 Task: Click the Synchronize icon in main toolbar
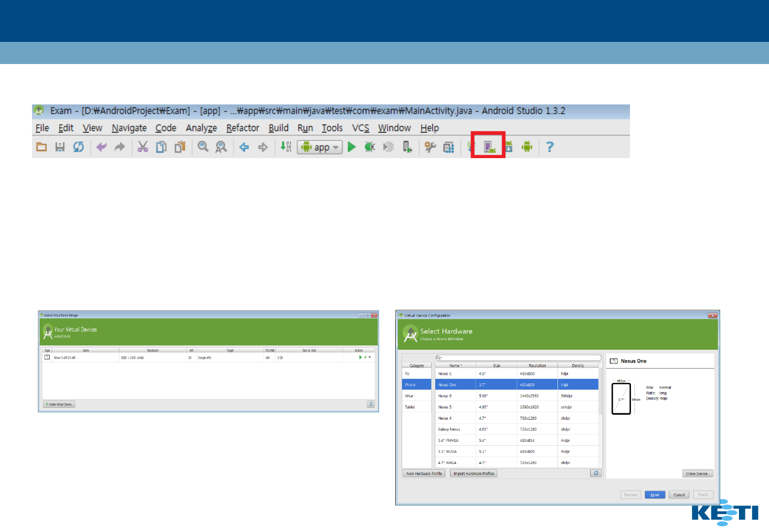(78, 147)
